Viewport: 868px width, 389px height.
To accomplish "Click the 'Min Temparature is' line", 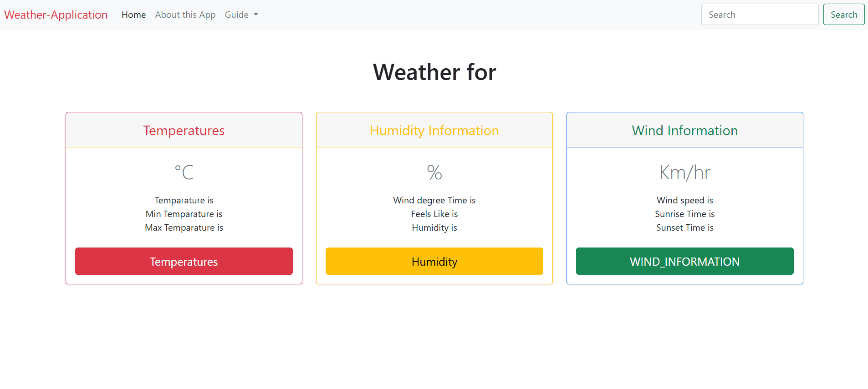I will [184, 214].
